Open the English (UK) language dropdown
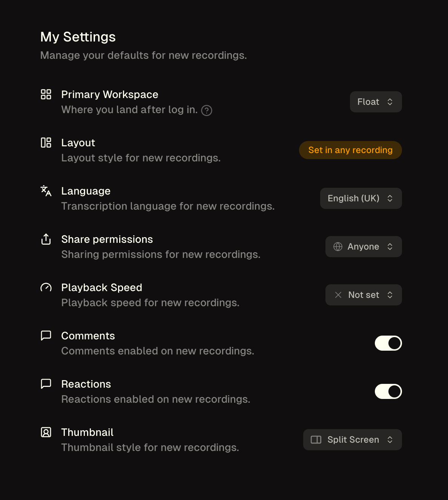Image resolution: width=448 pixels, height=500 pixels. coord(361,198)
